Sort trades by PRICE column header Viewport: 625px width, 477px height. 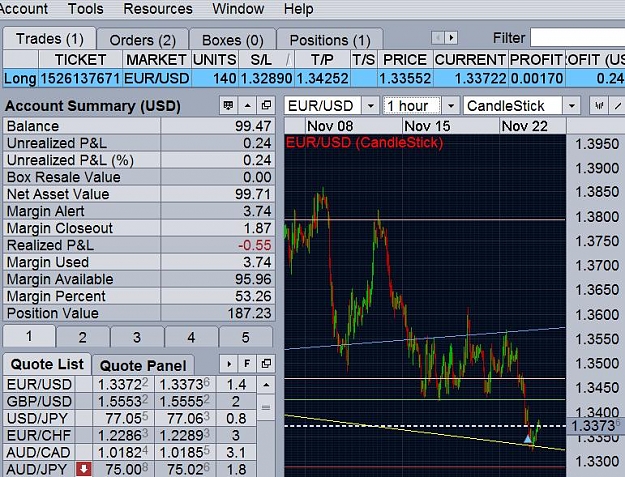click(405, 60)
